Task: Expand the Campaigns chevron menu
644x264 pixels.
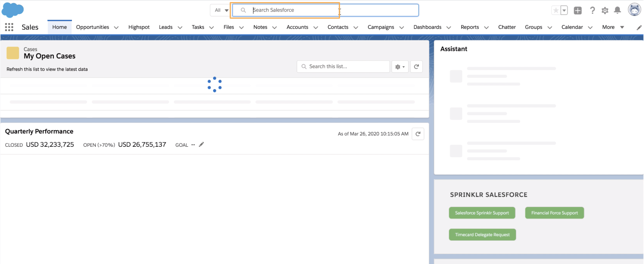Action: [401, 27]
